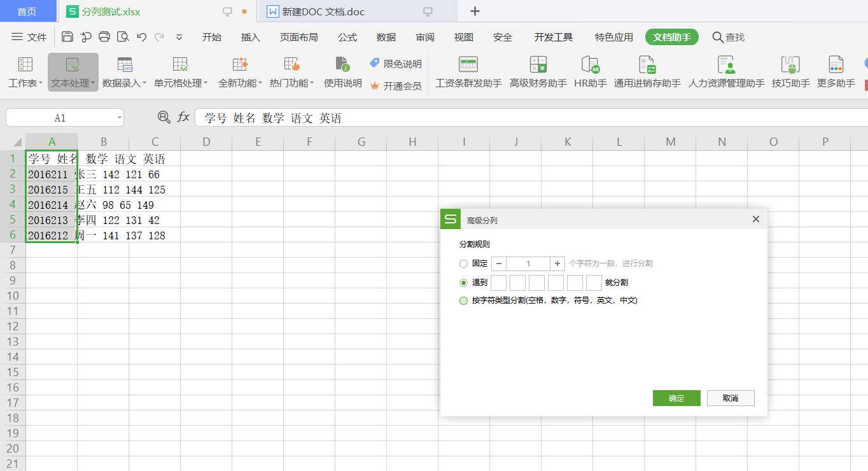Click 确定 in 高级分列 dialog
Screen dimensions: 868x471
point(676,398)
